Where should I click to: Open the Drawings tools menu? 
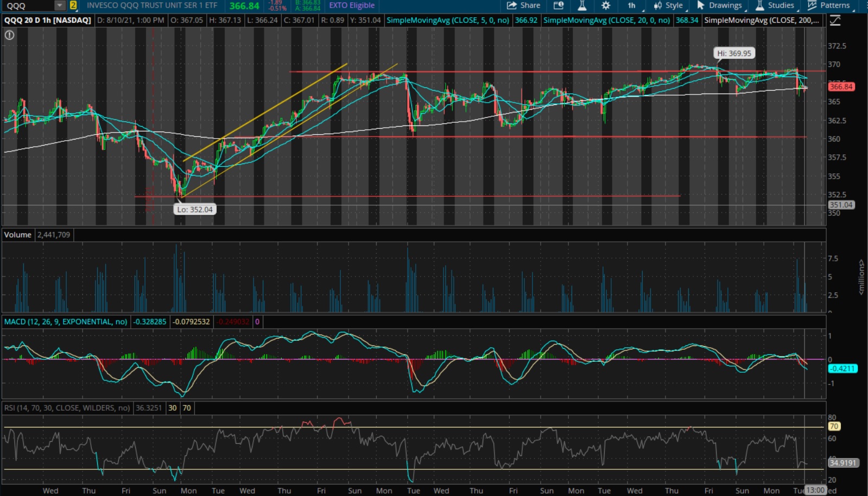(720, 5)
